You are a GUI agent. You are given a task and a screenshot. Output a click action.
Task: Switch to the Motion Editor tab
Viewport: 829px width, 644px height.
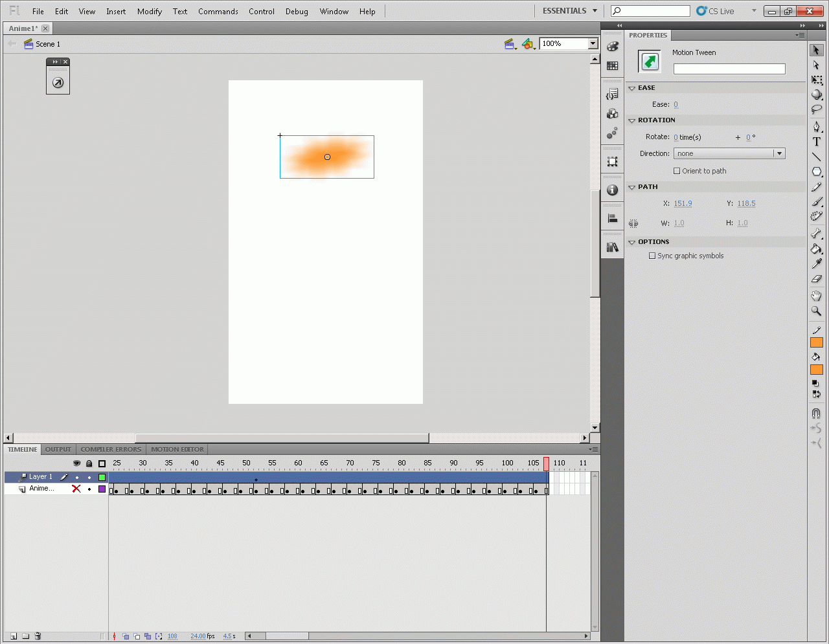point(177,449)
